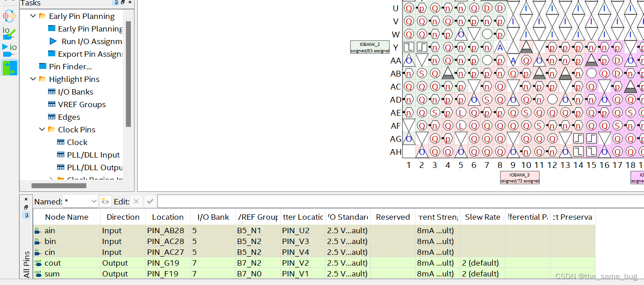Click the input pin icon for cin
The width and height of the screenshot is (644, 285).
pos(38,252)
